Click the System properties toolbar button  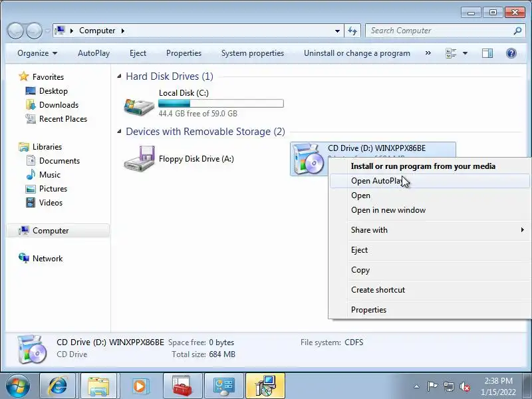pos(253,53)
